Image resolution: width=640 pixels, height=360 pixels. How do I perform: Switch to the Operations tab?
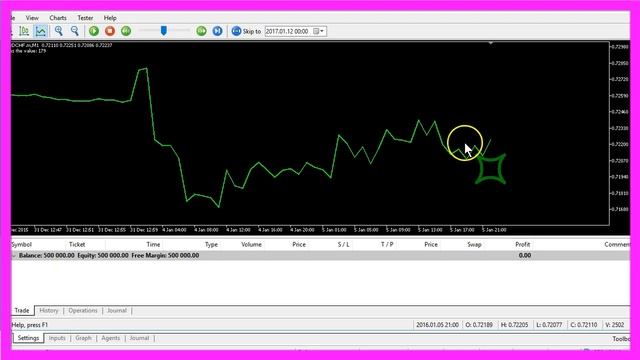tap(83, 311)
